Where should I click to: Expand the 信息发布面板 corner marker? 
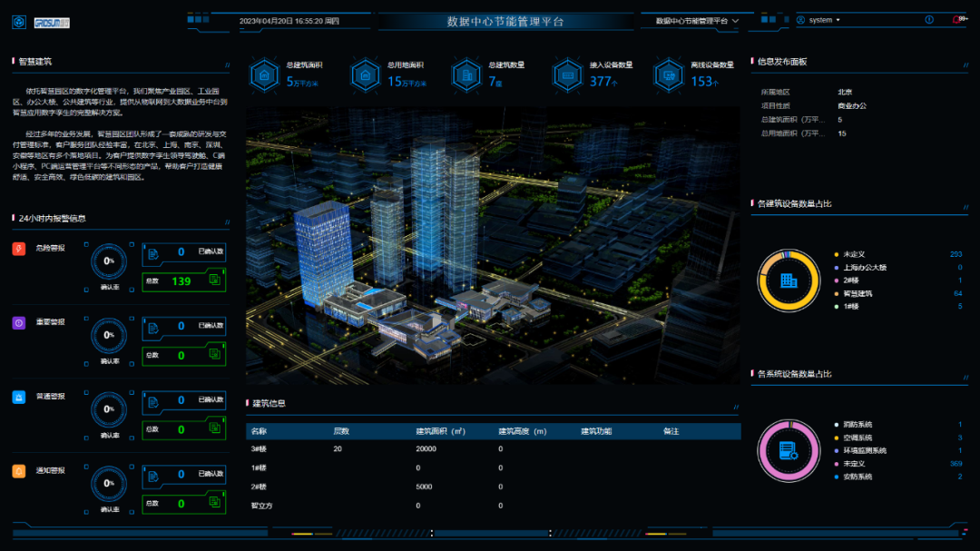[x=966, y=65]
